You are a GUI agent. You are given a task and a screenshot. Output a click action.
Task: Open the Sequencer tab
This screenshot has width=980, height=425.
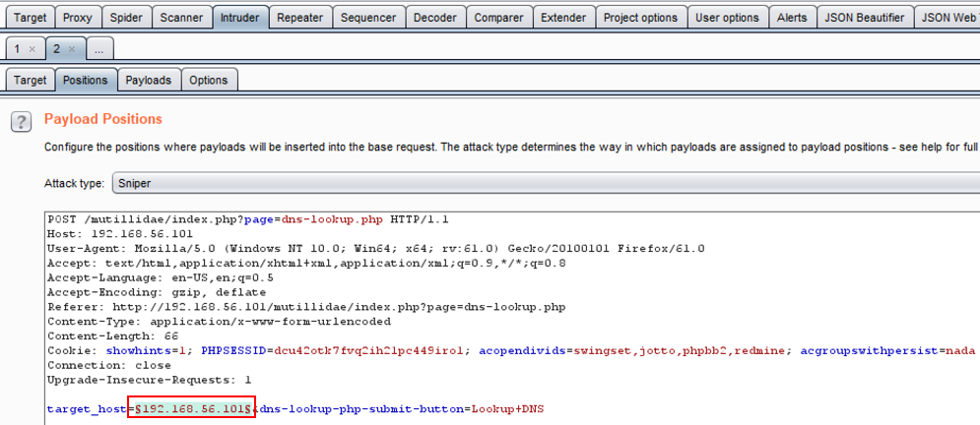tap(368, 18)
